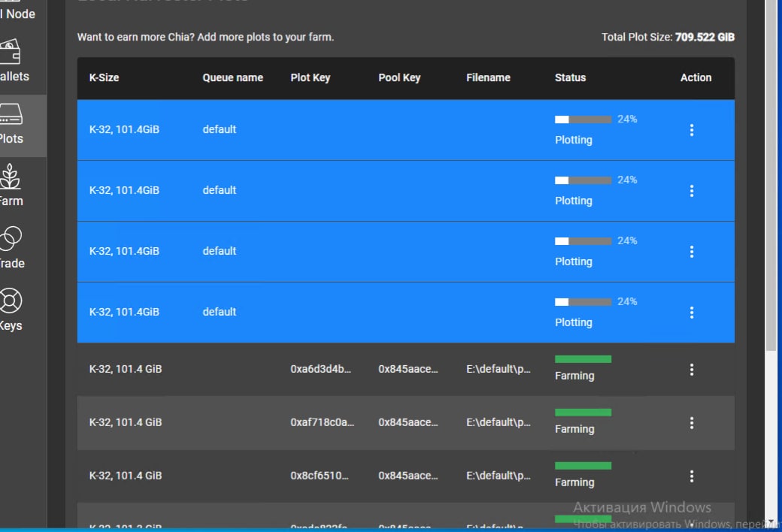Image resolution: width=782 pixels, height=532 pixels.
Task: Open the Keys lifebuoy icon
Action: click(x=11, y=301)
